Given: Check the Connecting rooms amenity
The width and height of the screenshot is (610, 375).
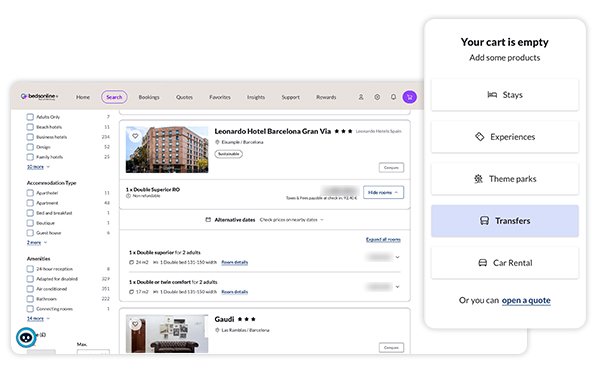Looking at the screenshot, I should pos(30,309).
